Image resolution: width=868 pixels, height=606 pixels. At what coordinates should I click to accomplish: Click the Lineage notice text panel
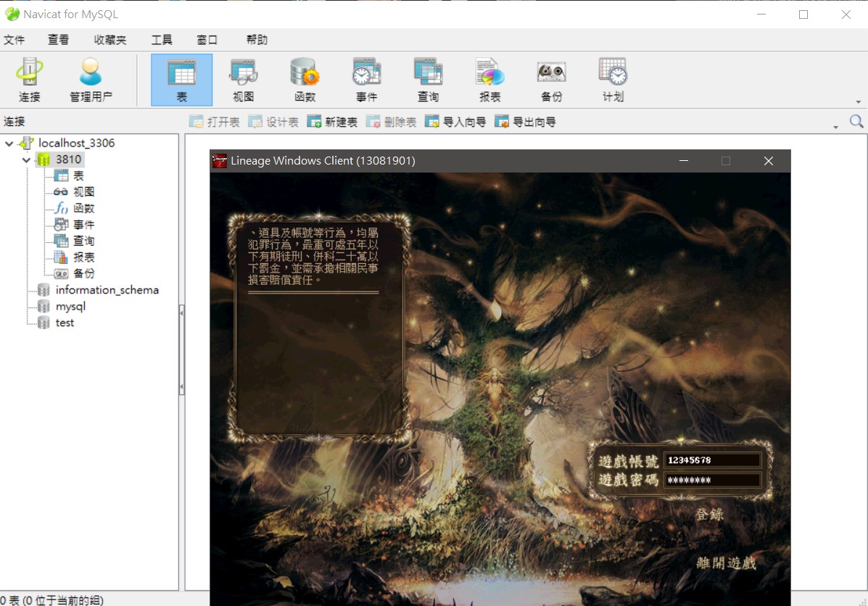pos(319,327)
